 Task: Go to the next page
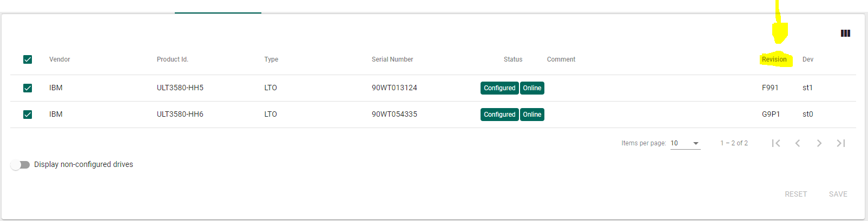(819, 143)
